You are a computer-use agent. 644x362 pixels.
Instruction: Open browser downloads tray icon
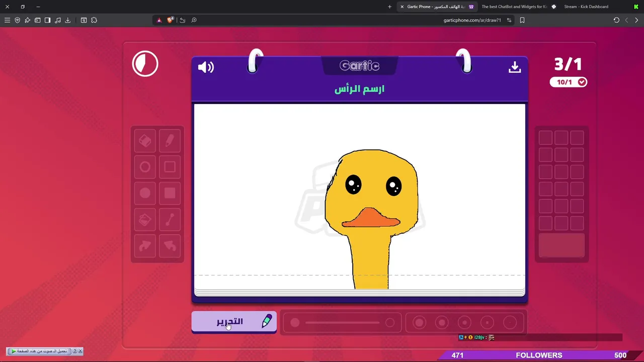(67, 20)
